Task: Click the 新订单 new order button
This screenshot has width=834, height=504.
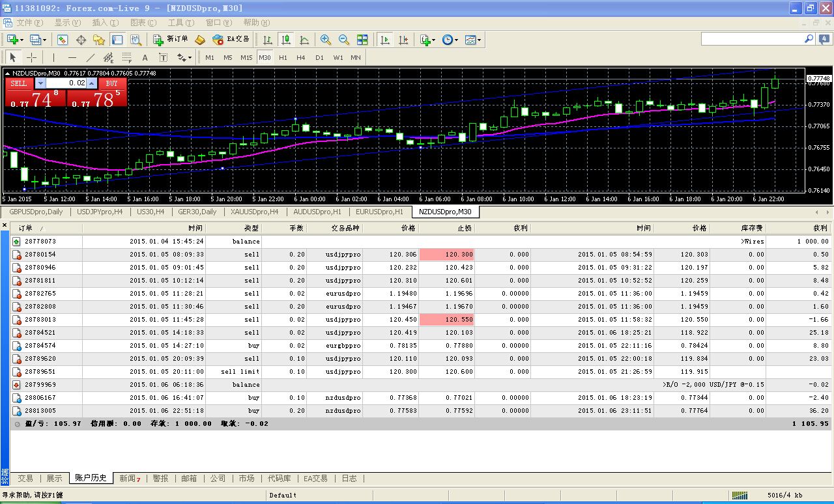Action: coord(171,40)
